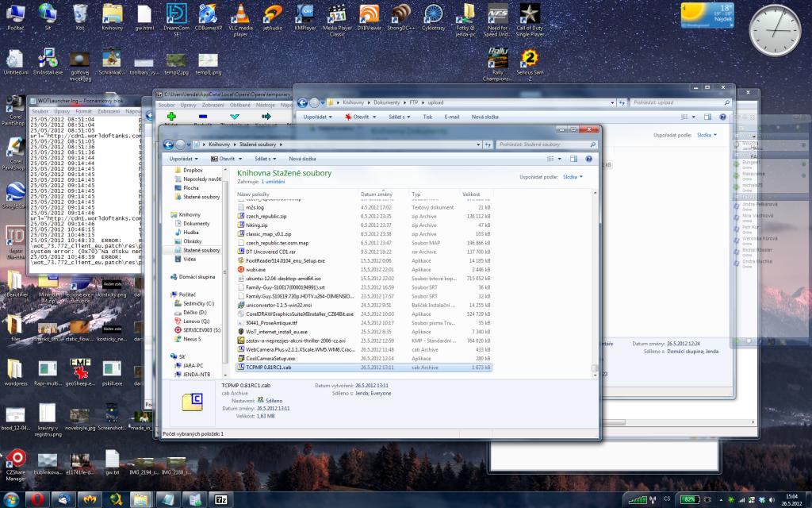The image size is (812, 508).
Task: Click the Windows Explorer folder taskbar icon
Action: click(140, 500)
